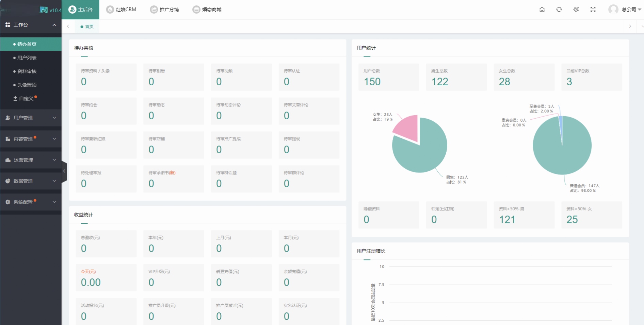
Task: Click the 推广分销 module icon
Action: tap(154, 10)
